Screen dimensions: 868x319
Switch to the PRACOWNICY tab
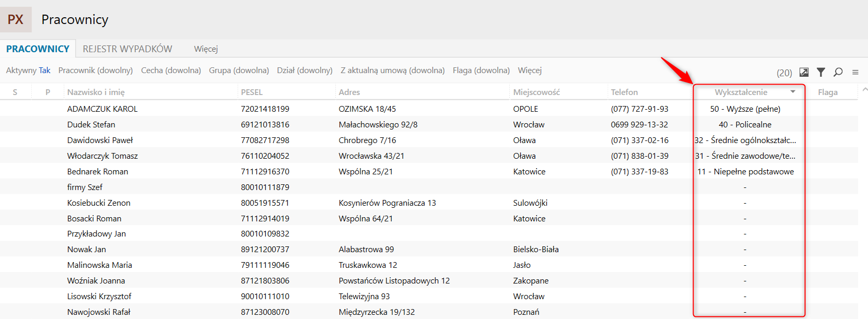point(38,49)
